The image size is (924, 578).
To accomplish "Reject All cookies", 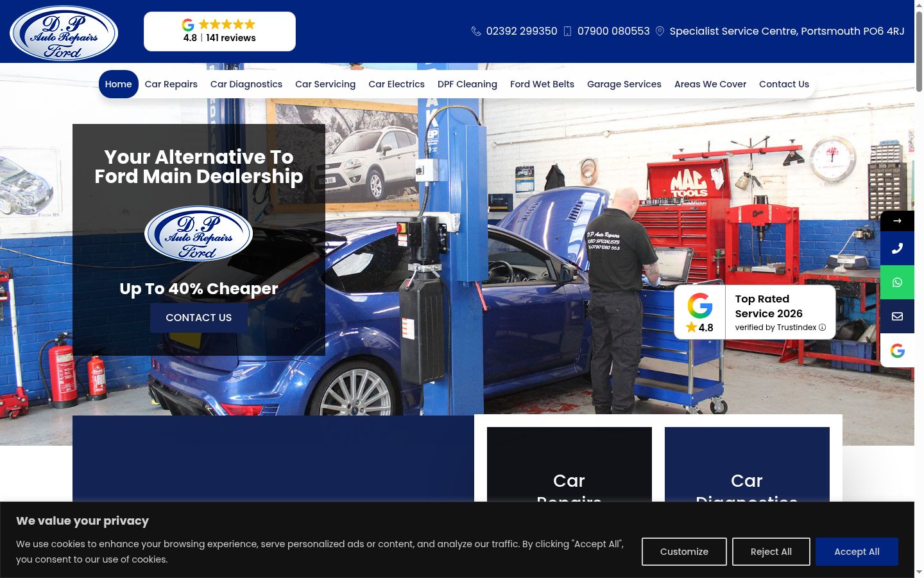I will click(771, 552).
